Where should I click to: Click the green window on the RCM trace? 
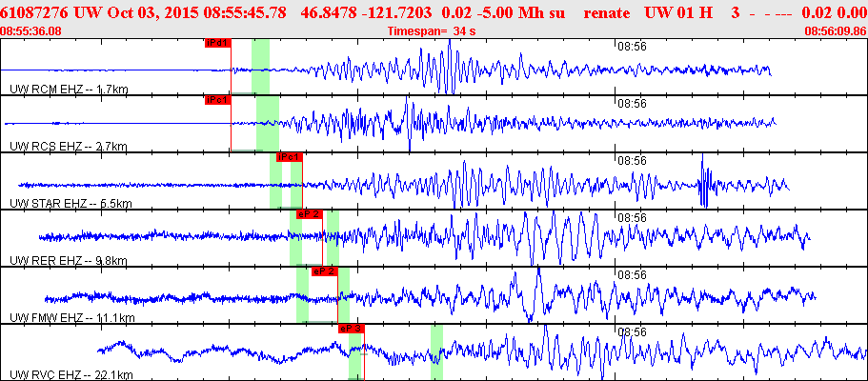[260, 67]
